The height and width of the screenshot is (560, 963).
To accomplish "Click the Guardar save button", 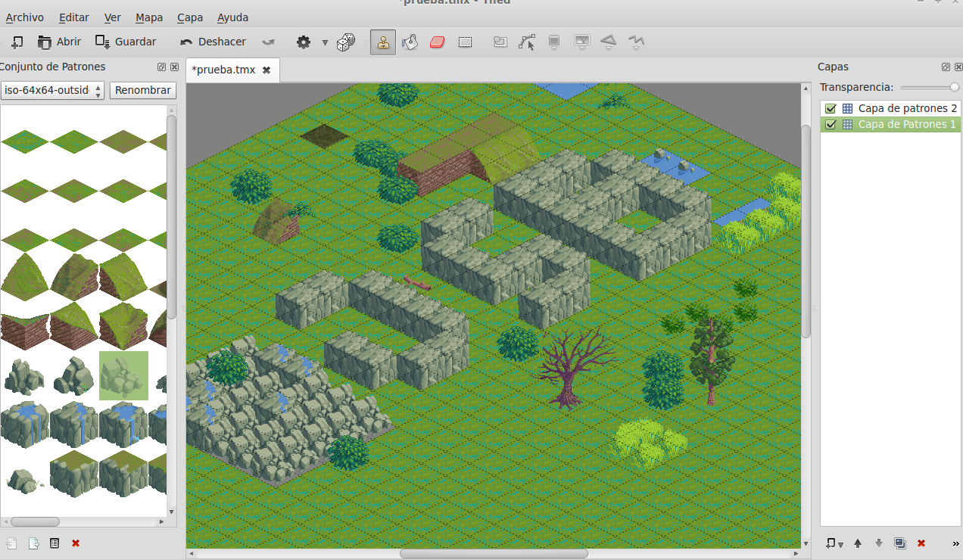I will (x=126, y=42).
